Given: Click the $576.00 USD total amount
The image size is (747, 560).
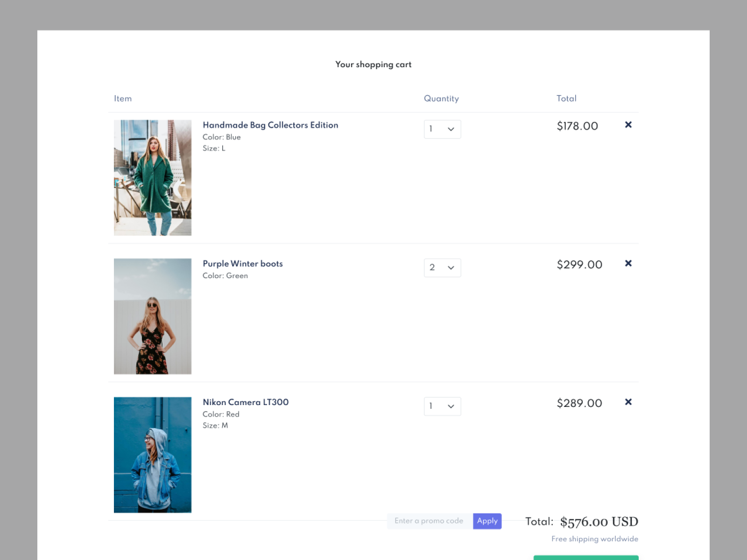Looking at the screenshot, I should 599,521.
